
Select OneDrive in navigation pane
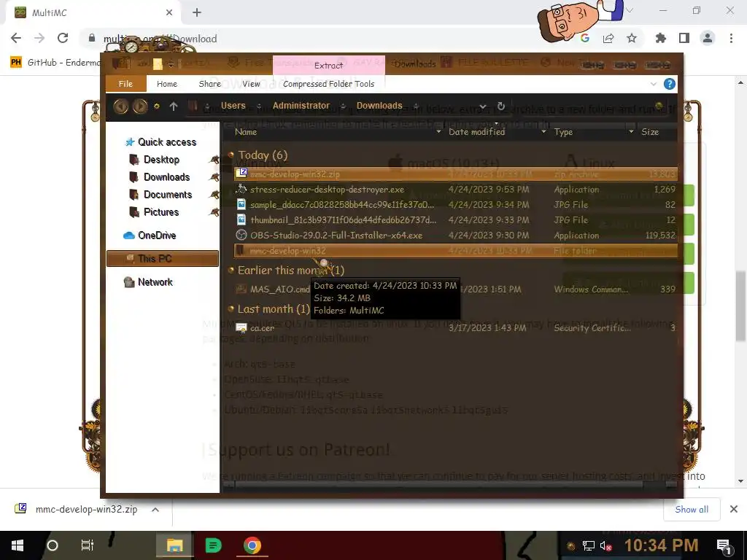[x=157, y=236]
